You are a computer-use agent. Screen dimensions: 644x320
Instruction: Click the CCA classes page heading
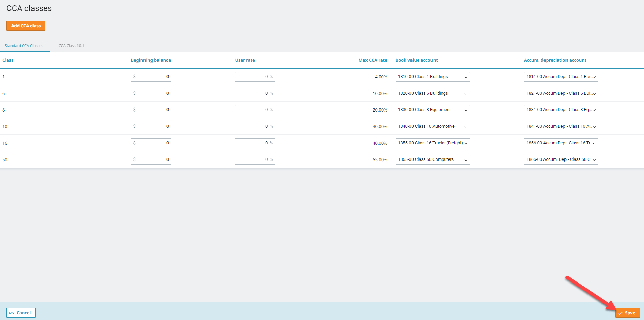(29, 8)
